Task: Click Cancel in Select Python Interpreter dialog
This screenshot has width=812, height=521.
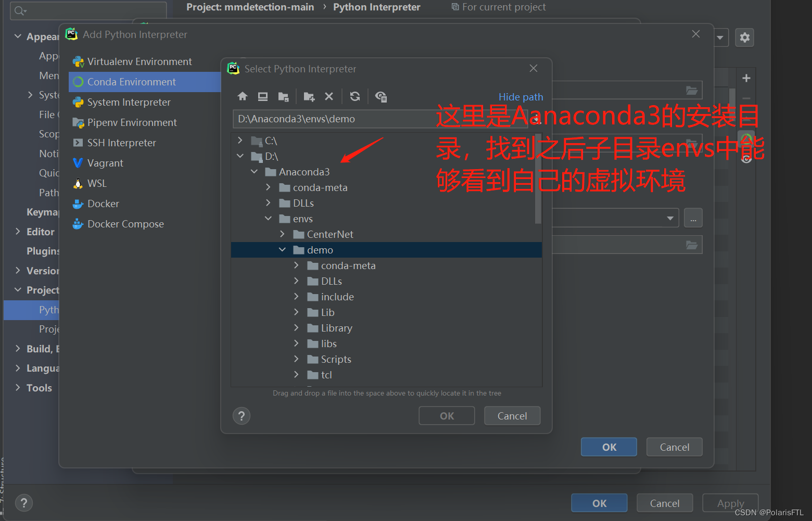Action: click(x=512, y=415)
